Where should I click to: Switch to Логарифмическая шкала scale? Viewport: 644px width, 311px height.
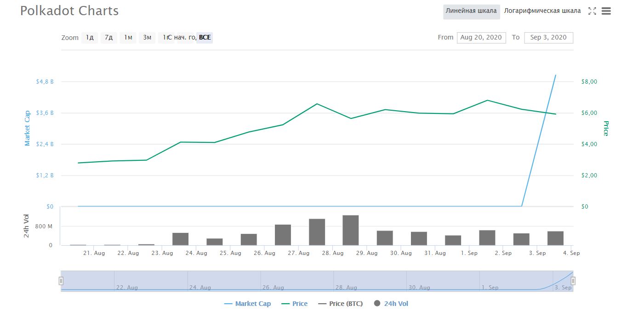pyautogui.click(x=542, y=11)
